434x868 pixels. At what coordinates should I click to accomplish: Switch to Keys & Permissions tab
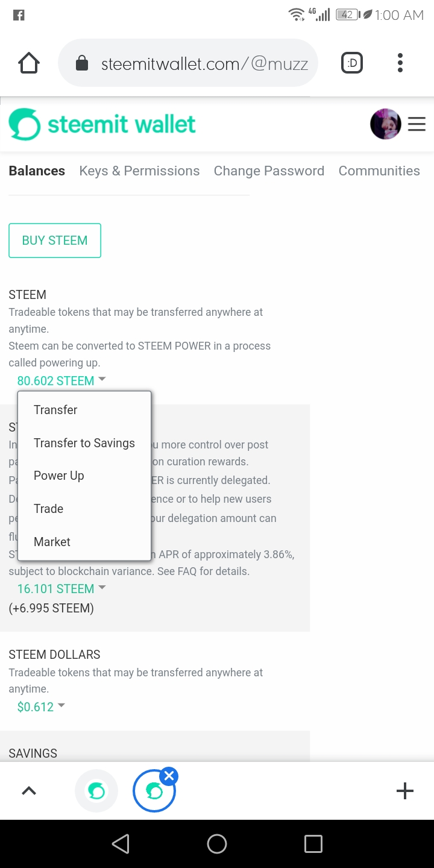pos(139,171)
